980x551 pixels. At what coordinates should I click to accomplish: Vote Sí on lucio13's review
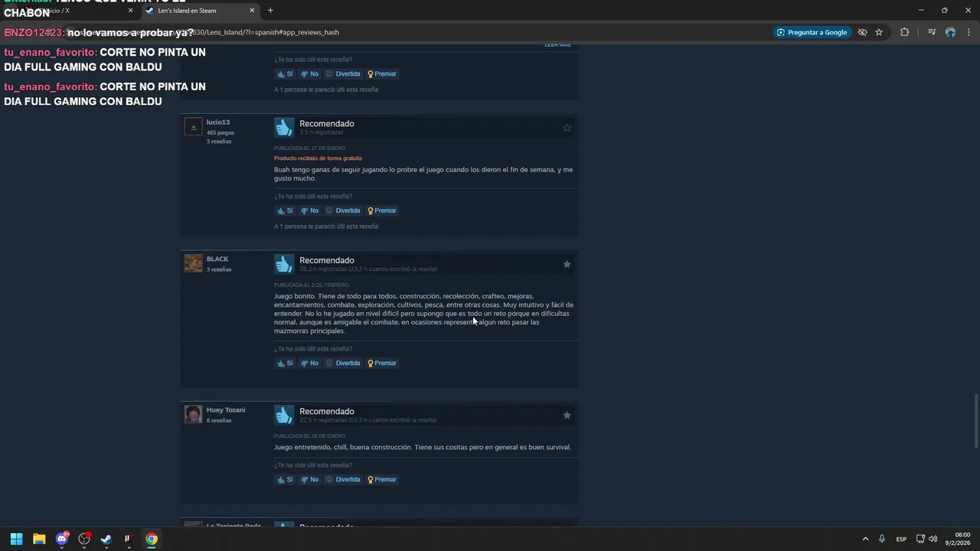pos(285,210)
